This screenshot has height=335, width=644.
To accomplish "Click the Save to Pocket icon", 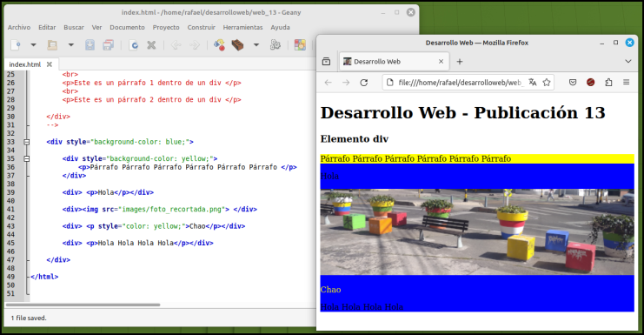I will pos(573,82).
